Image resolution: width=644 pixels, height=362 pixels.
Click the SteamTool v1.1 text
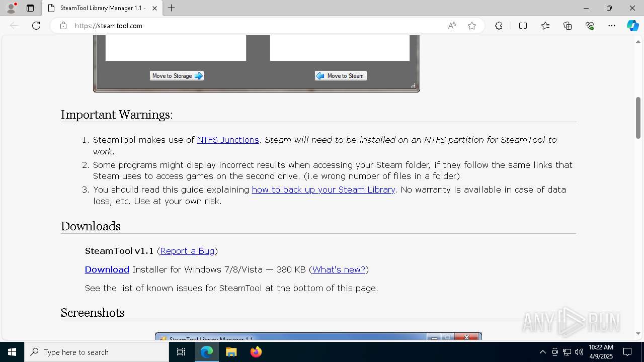point(119,251)
